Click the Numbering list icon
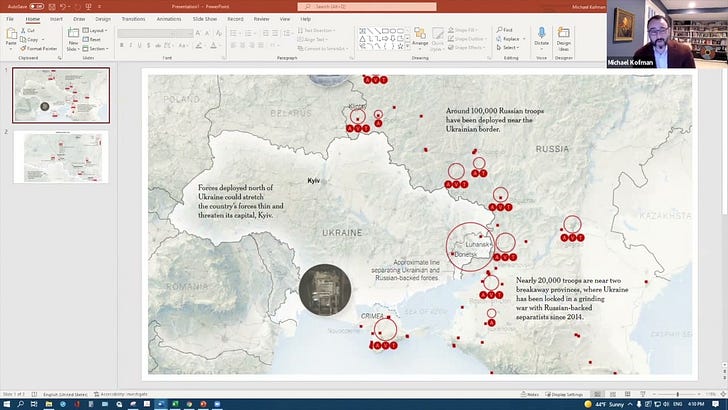Viewport: 728px width, 410px height. [248, 33]
